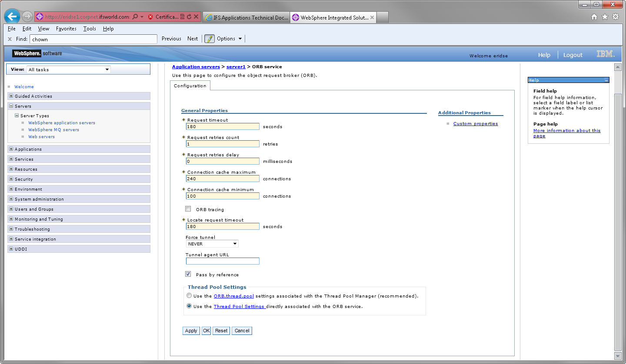Open browser settings via gear icon
Screen dimensions: 626x364
pos(615,17)
